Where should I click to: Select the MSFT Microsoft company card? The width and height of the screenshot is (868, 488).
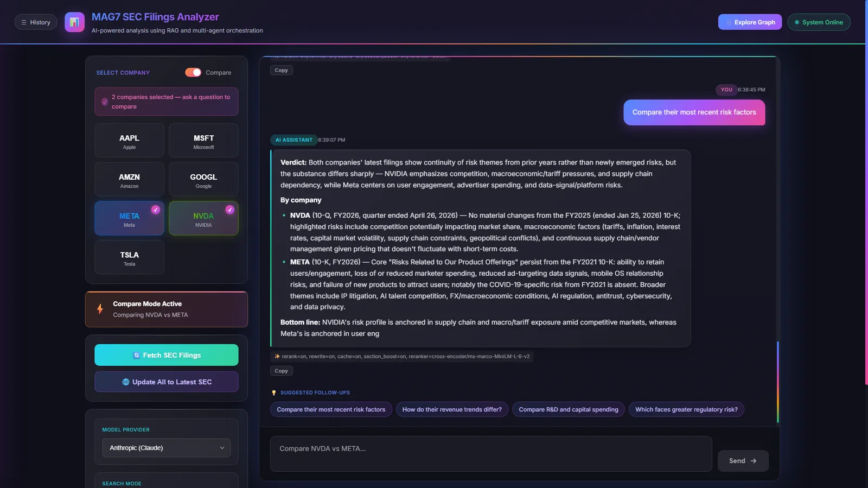pyautogui.click(x=203, y=141)
